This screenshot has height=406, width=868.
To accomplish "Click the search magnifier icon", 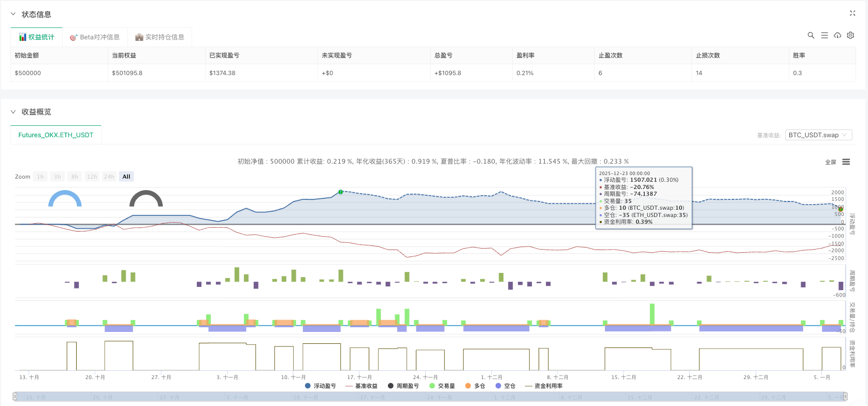I will pyautogui.click(x=811, y=35).
